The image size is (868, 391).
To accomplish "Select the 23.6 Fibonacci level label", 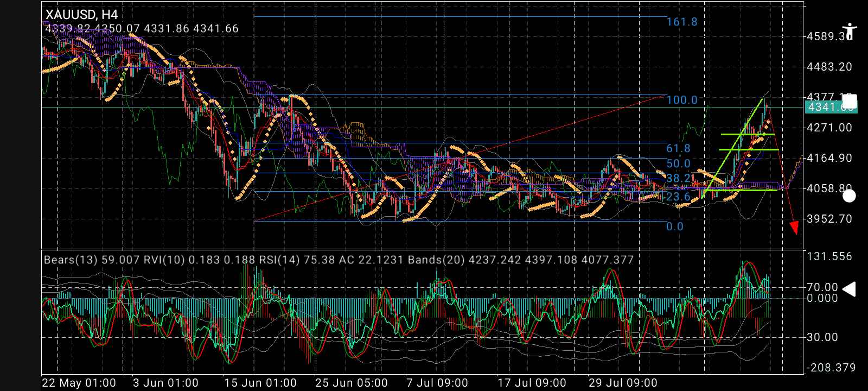I will pyautogui.click(x=679, y=197).
